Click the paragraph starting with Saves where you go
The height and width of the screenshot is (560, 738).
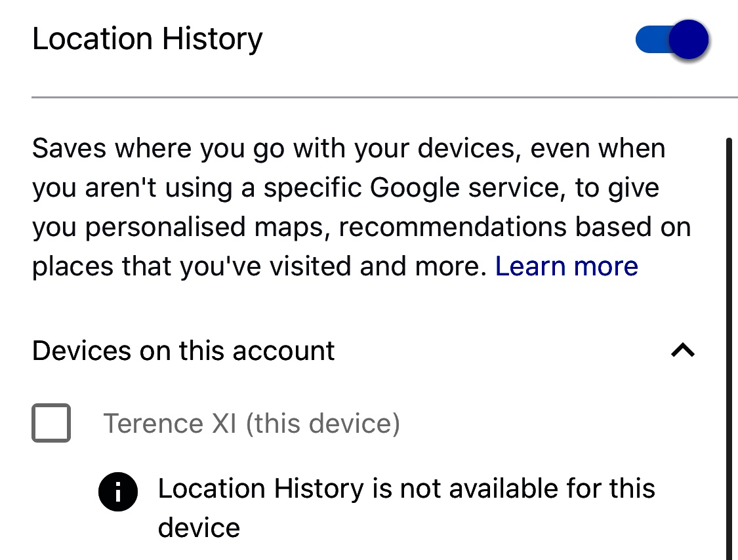(361, 207)
